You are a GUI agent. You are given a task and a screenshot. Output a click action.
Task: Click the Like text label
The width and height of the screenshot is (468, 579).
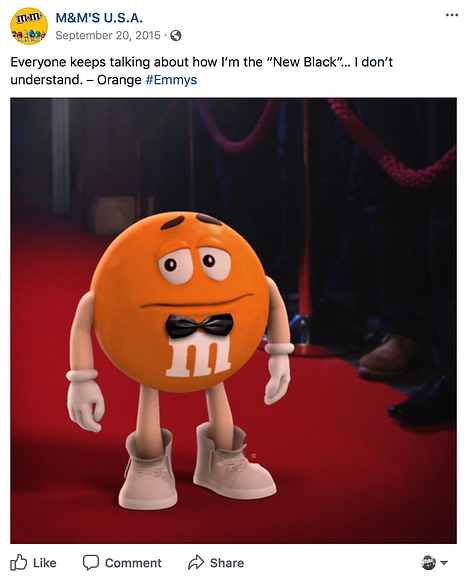pos(45,563)
